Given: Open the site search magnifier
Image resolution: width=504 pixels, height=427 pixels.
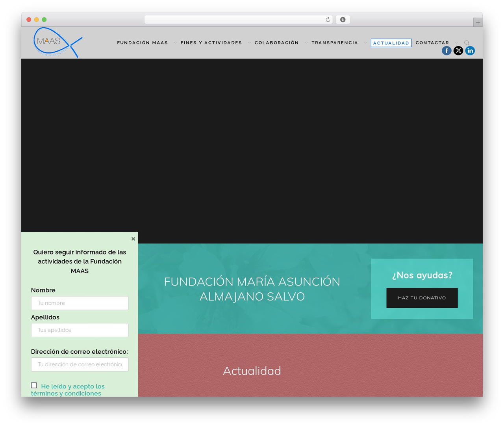Looking at the screenshot, I should pos(467,43).
